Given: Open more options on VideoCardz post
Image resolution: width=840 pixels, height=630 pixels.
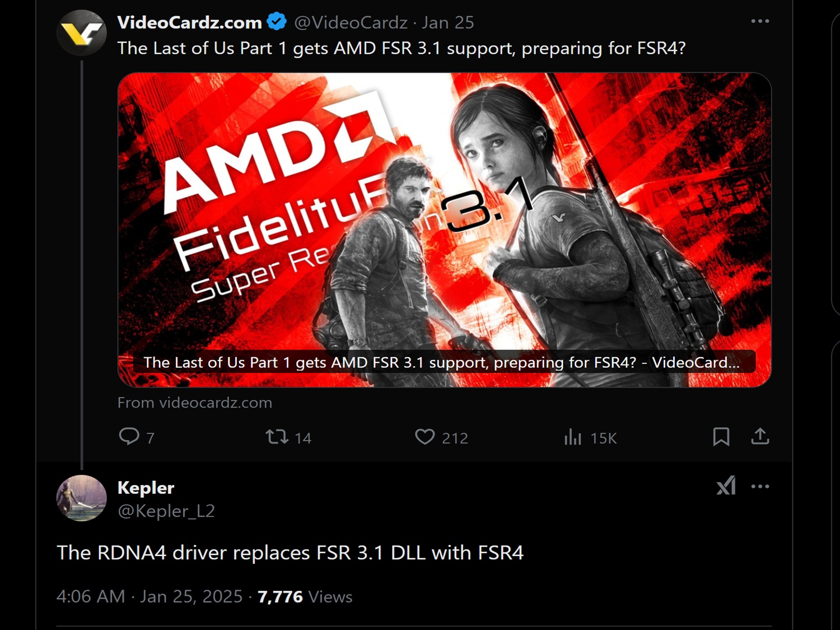Looking at the screenshot, I should (x=760, y=21).
